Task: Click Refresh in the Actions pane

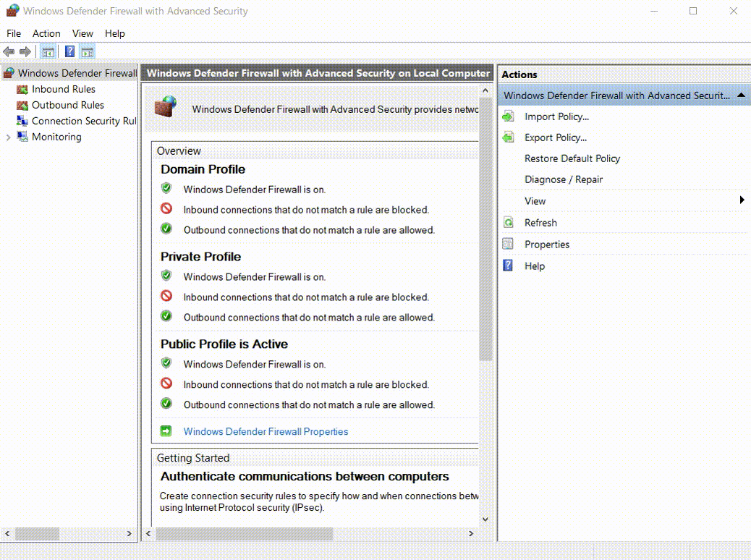Action: click(x=540, y=223)
